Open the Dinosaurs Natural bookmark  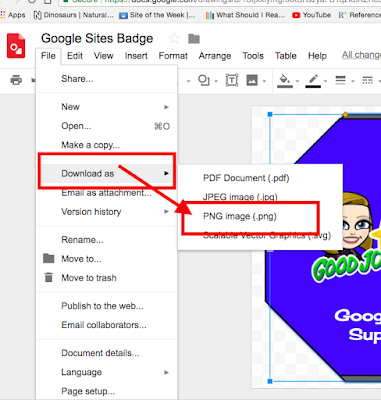pos(73,15)
